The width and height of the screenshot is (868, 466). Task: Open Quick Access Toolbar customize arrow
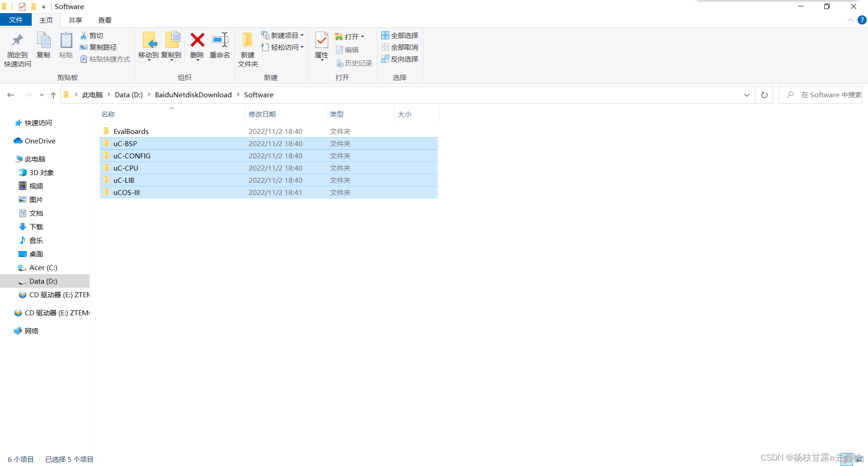coord(43,7)
